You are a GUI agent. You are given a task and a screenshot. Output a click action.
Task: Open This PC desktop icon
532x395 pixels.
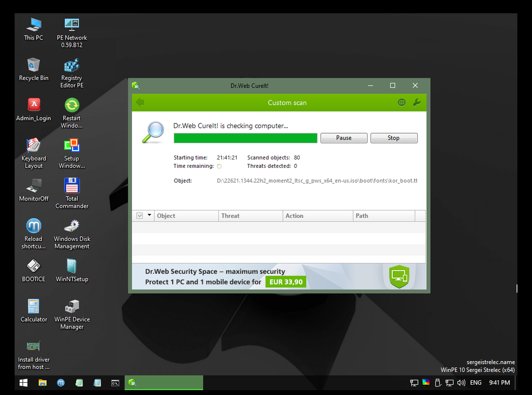click(34, 29)
